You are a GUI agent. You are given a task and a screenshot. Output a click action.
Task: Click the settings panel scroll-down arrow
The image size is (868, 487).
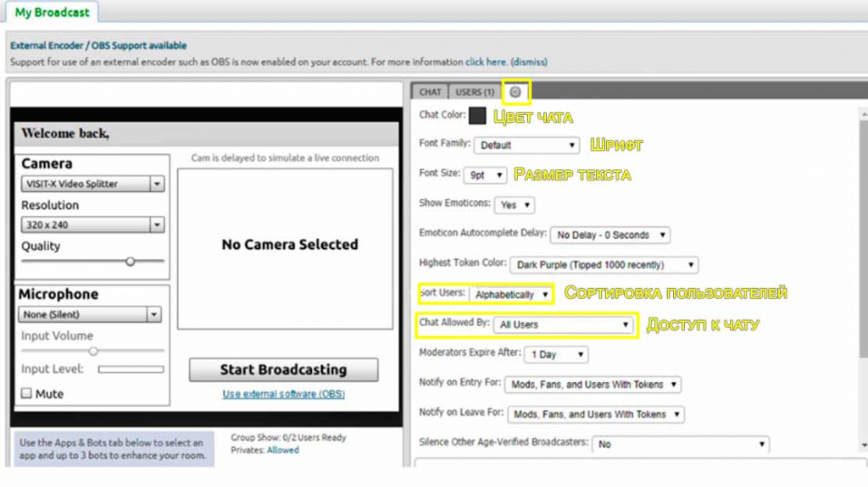864,445
